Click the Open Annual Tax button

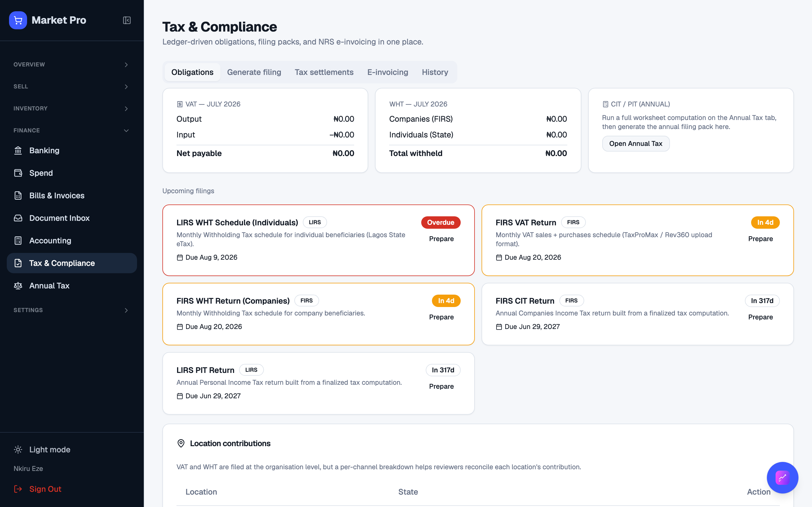tap(636, 144)
